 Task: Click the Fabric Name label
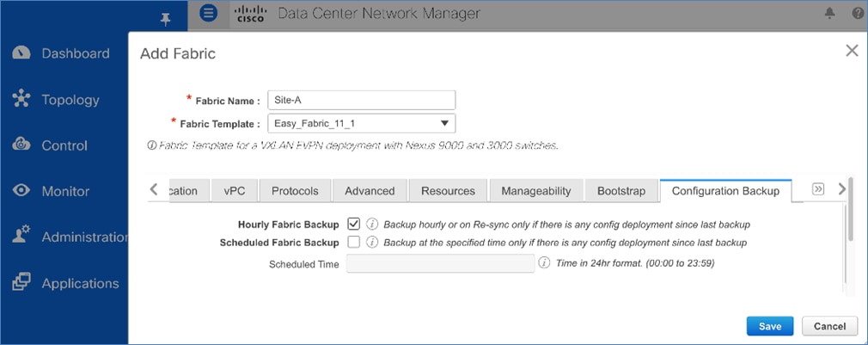[228, 101]
